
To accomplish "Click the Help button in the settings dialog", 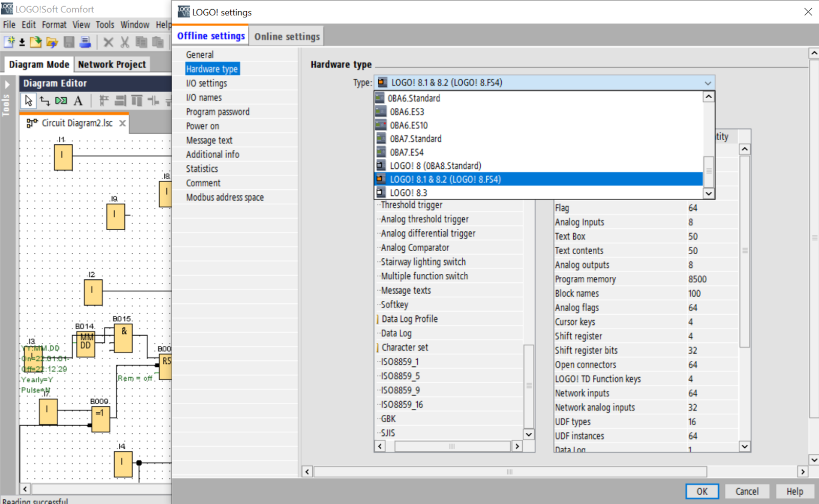I will pyautogui.click(x=794, y=491).
